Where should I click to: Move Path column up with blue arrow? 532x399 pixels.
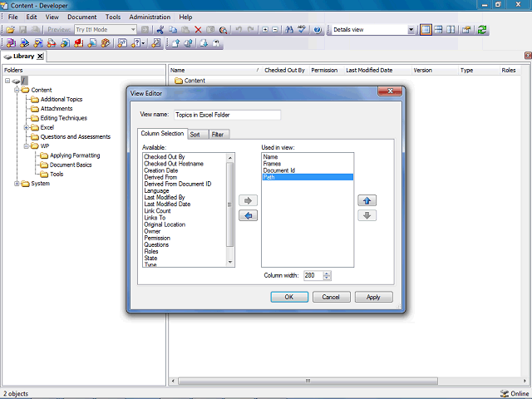[367, 200]
